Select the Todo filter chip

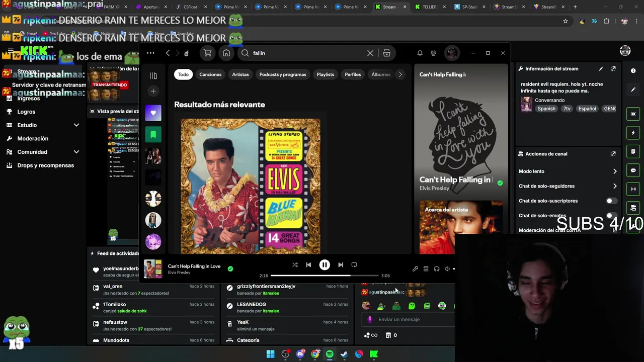[x=183, y=74]
